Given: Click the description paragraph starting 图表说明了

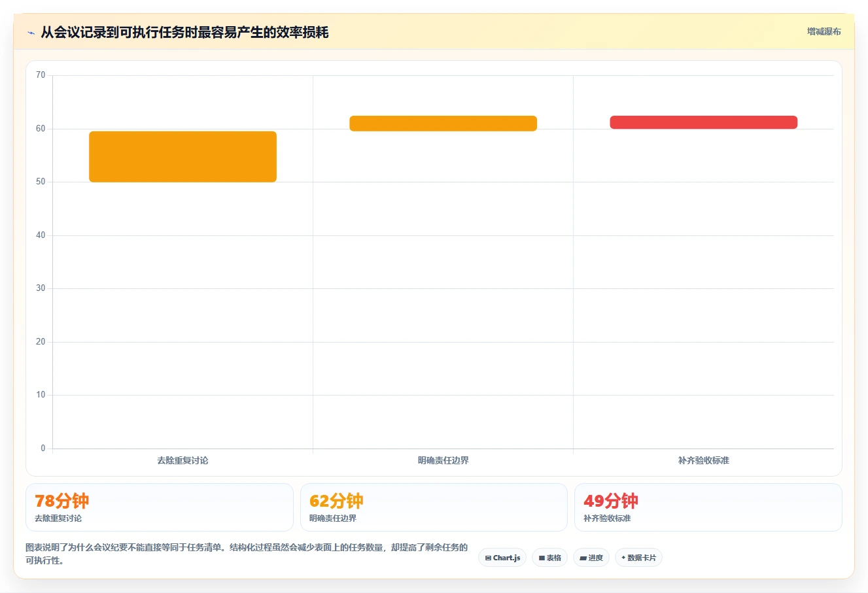Looking at the screenshot, I should point(247,554).
